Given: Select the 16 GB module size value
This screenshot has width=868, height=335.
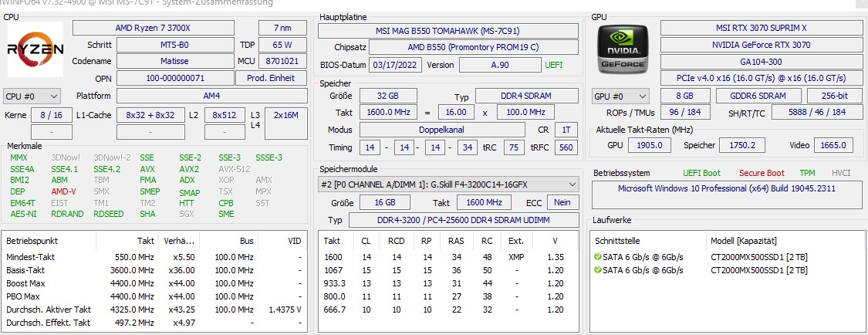Looking at the screenshot, I should (385, 202).
